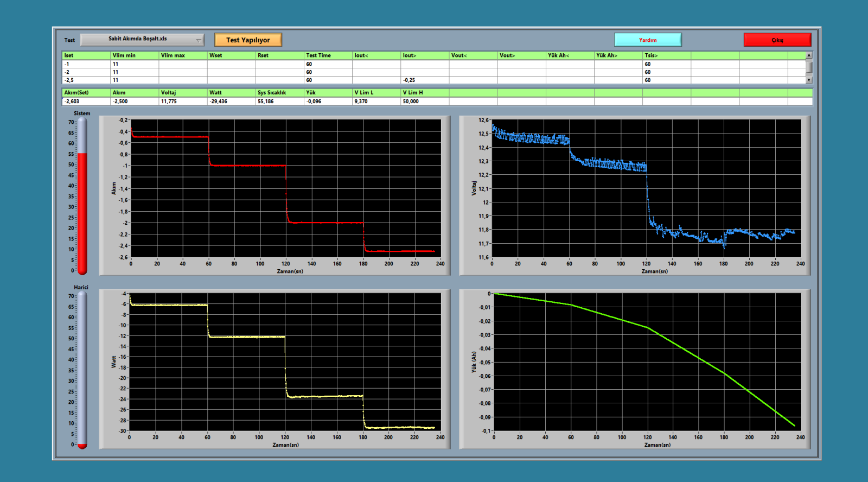The width and height of the screenshot is (868, 482).
Task: Click the Akım(Set) value field -2,603
Action: pyautogui.click(x=86, y=102)
